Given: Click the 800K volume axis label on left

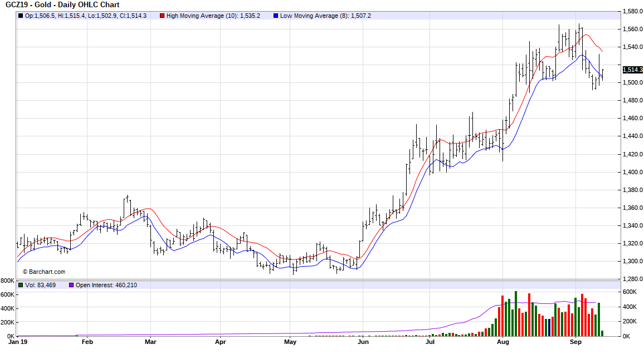Looking at the screenshot, I should [x=8, y=280].
